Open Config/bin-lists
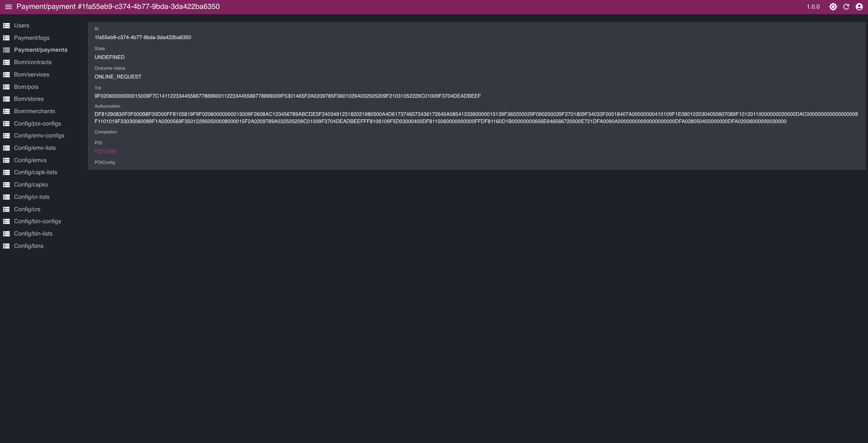The width and height of the screenshot is (868, 443). 33,234
